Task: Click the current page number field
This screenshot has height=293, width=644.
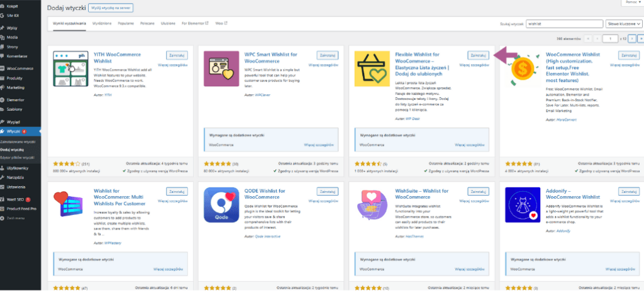Action: (610, 38)
